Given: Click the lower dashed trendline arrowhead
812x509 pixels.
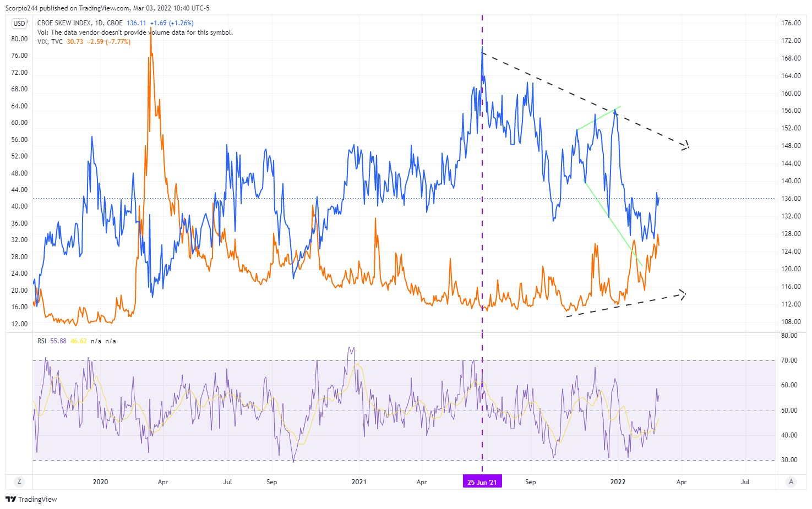Looking at the screenshot, I should pyautogui.click(x=683, y=295).
